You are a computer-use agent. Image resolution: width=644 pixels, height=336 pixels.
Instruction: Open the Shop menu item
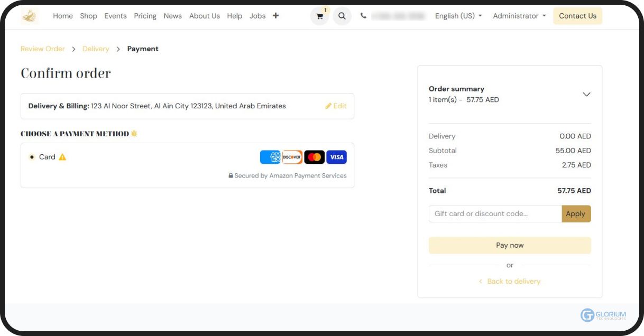point(88,16)
